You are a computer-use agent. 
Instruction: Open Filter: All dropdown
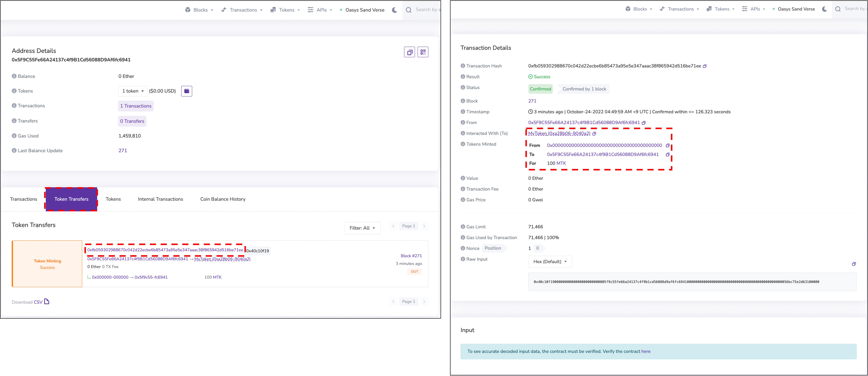coord(362,228)
